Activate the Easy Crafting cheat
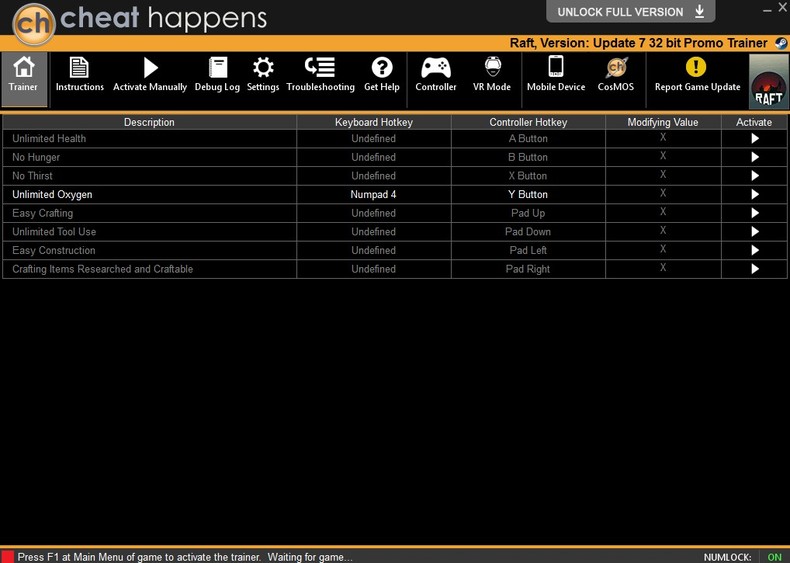The height and width of the screenshot is (563, 790). 755,213
